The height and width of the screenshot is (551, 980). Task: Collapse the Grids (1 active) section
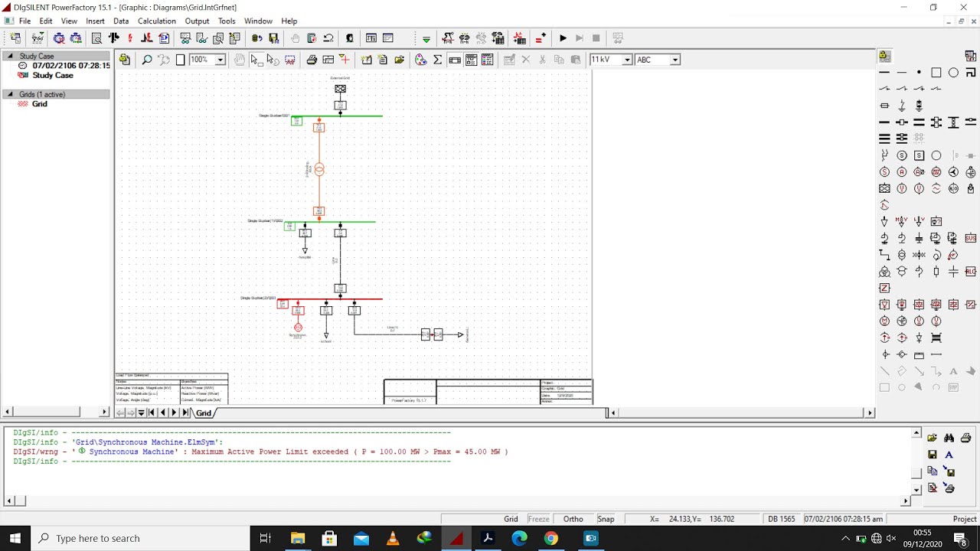(x=10, y=94)
